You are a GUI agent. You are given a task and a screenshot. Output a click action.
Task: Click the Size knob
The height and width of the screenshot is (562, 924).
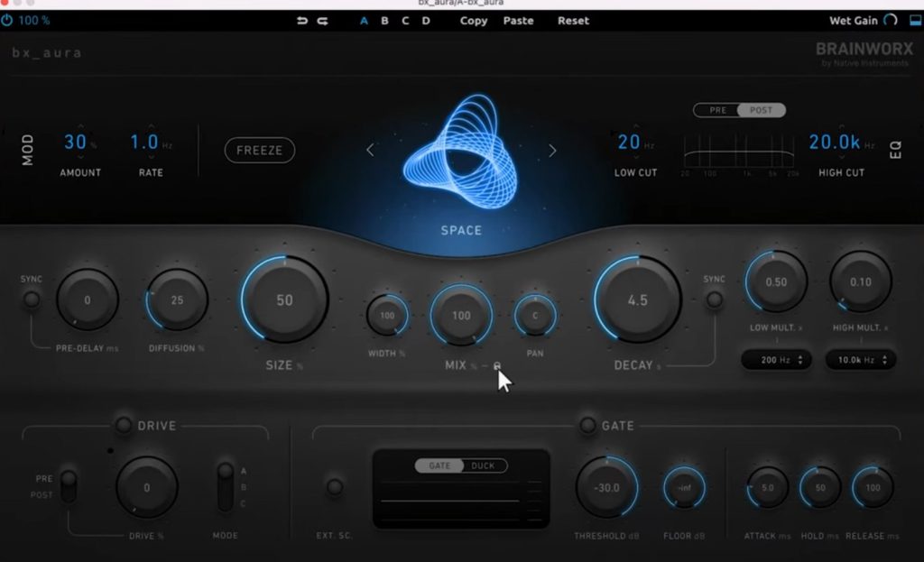coord(284,300)
